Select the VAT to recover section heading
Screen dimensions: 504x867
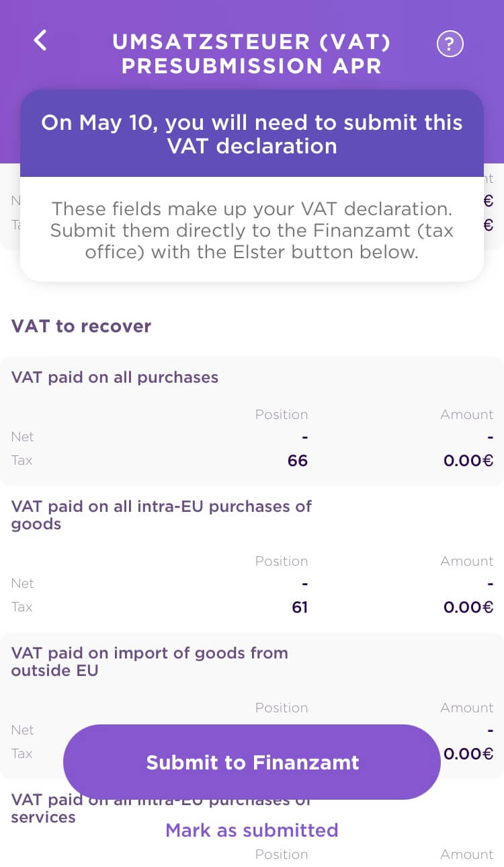tap(81, 326)
